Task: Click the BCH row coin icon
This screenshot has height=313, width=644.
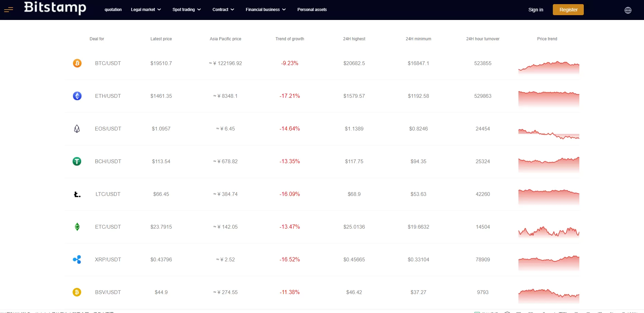Action: point(77,161)
